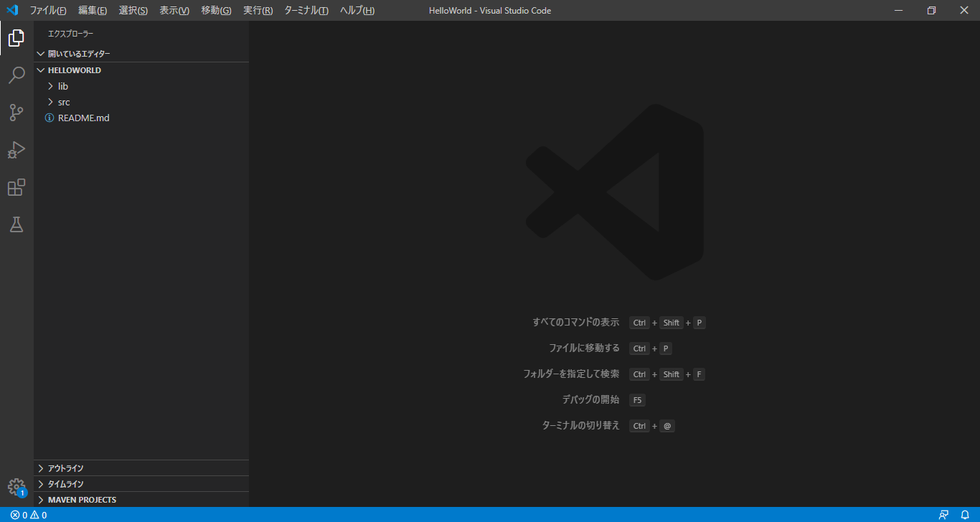
Task: Click the HelloWorld window title text
Action: (x=490, y=11)
